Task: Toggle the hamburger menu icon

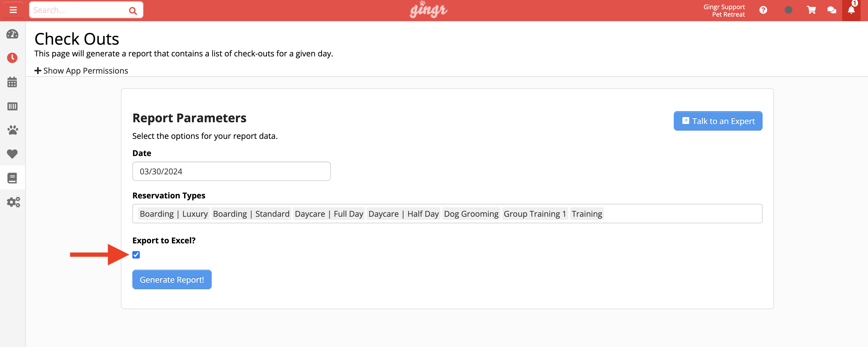Action: [x=13, y=9]
